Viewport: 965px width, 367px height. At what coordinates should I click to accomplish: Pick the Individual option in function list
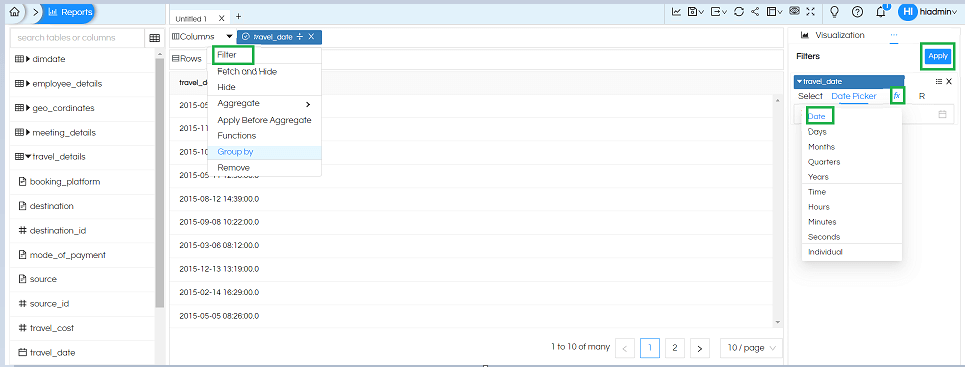coord(825,252)
